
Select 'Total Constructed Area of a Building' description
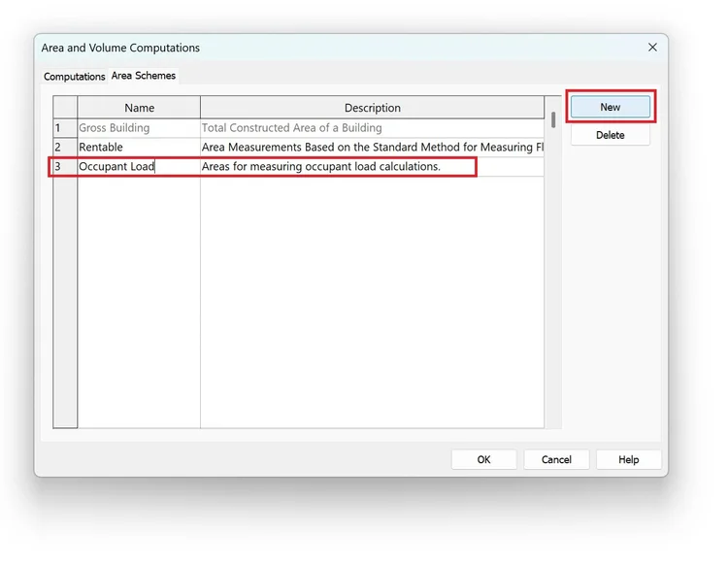[x=372, y=128]
